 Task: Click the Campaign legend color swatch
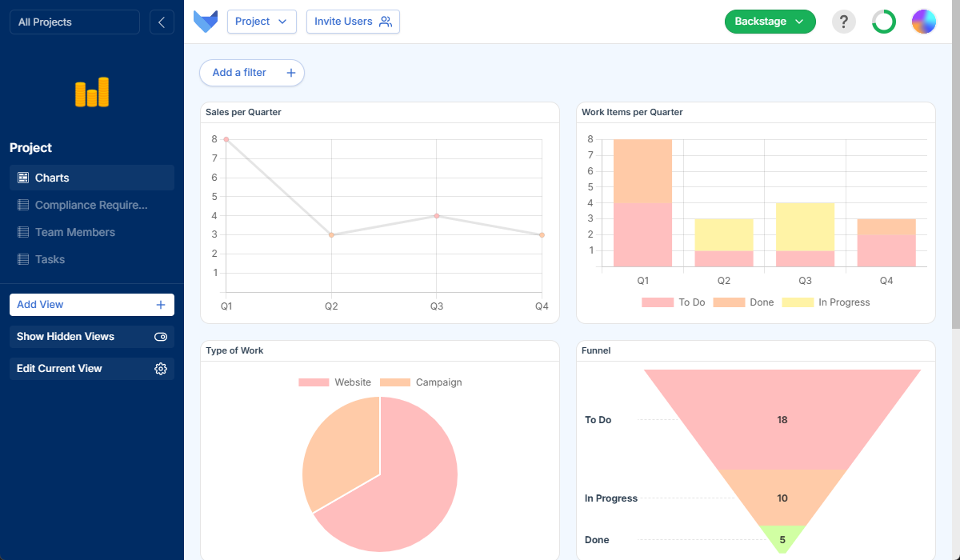(x=395, y=382)
